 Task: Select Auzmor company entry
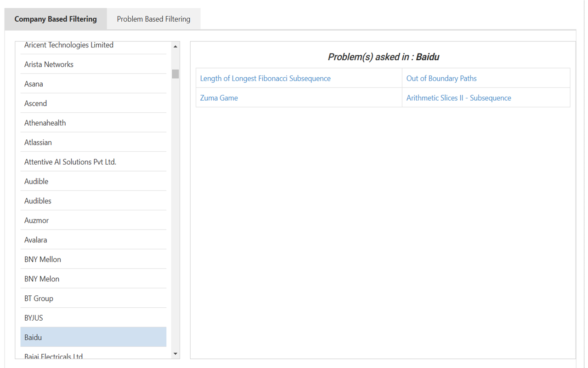(36, 220)
